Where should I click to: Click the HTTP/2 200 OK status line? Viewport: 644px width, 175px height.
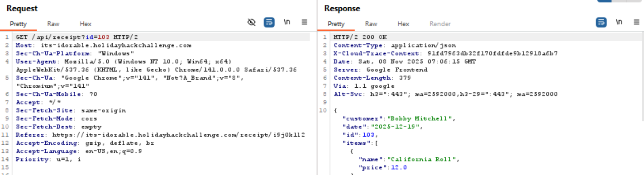360,37
